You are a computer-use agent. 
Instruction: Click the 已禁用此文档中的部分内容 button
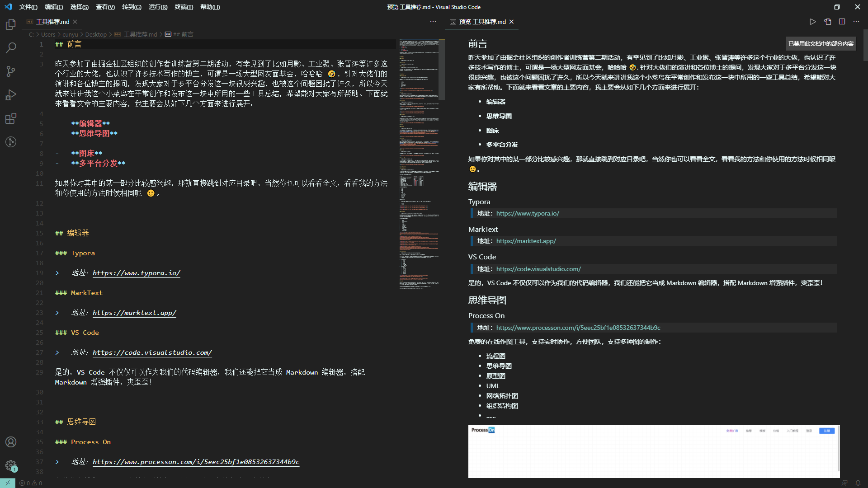(821, 43)
